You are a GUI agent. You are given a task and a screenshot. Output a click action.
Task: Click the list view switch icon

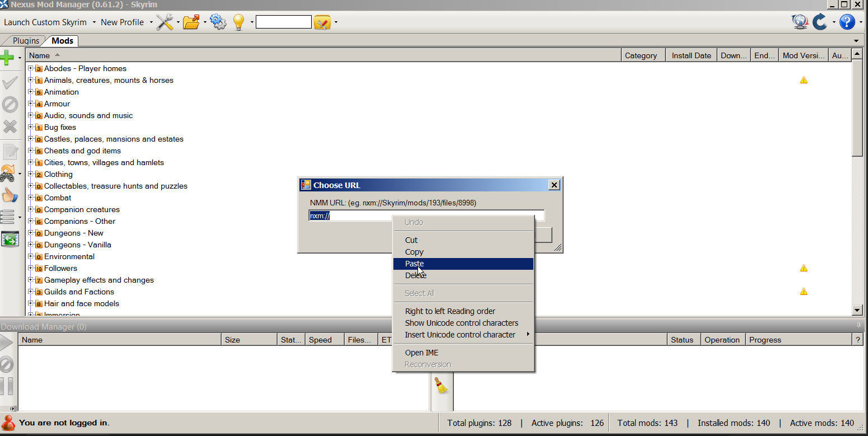(7, 217)
